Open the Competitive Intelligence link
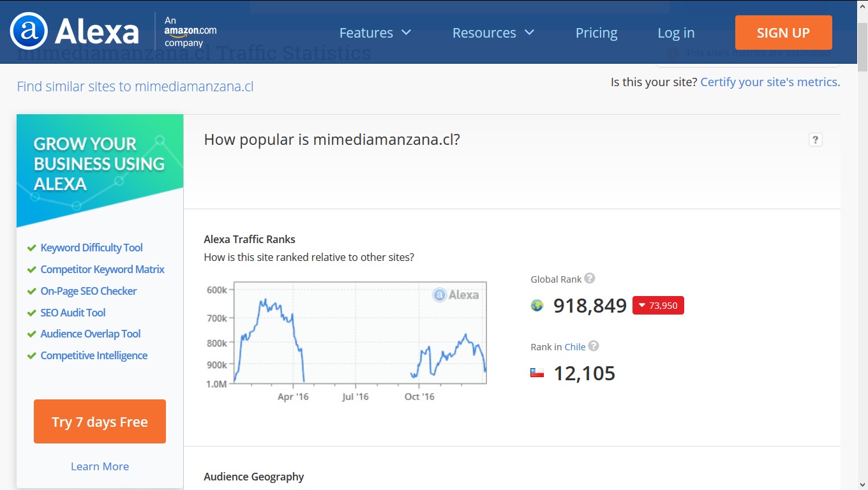Image resolution: width=868 pixels, height=490 pixels. [x=94, y=355]
